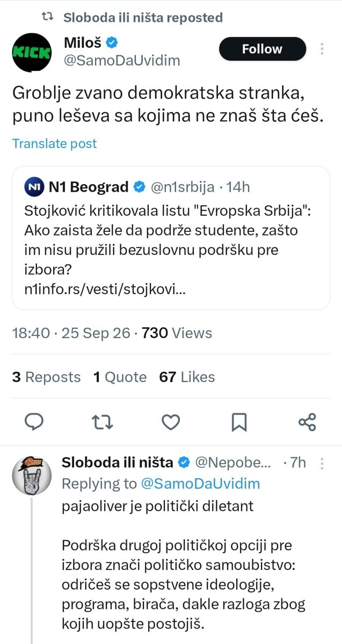View the 67 Likes list
Screen dimensions: 342x644
tap(187, 377)
